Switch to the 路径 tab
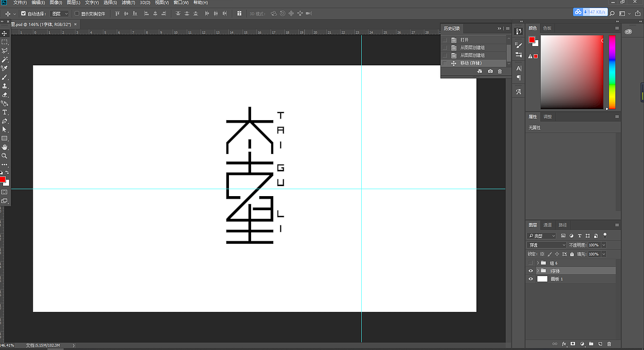The width and height of the screenshot is (644, 350). [562, 225]
